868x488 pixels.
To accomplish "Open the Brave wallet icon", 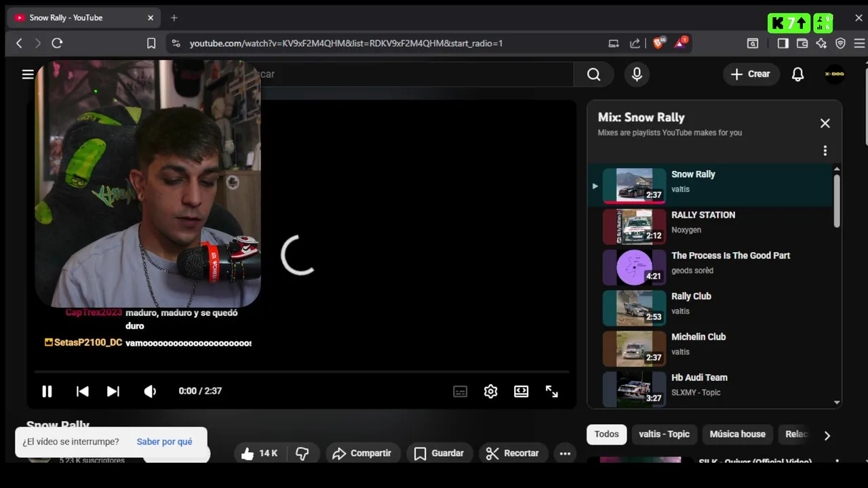I will coord(802,43).
